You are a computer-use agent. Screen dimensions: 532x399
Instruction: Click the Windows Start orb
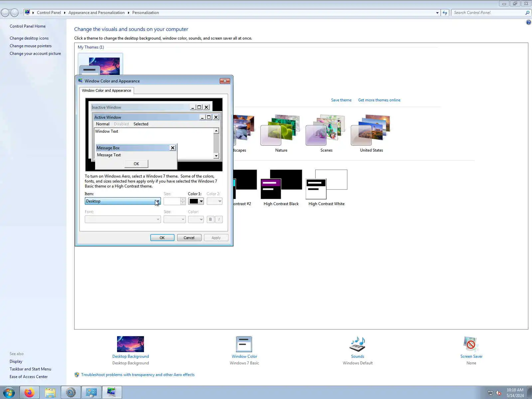pos(9,393)
